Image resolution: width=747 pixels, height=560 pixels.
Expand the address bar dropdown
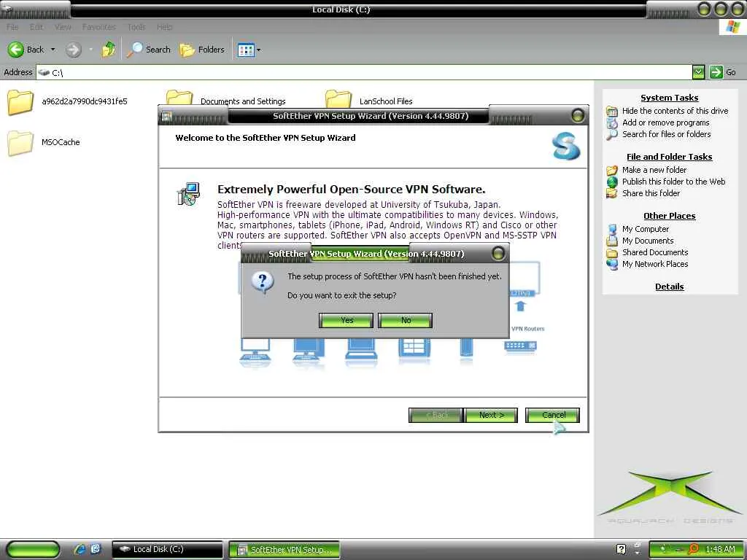698,72
